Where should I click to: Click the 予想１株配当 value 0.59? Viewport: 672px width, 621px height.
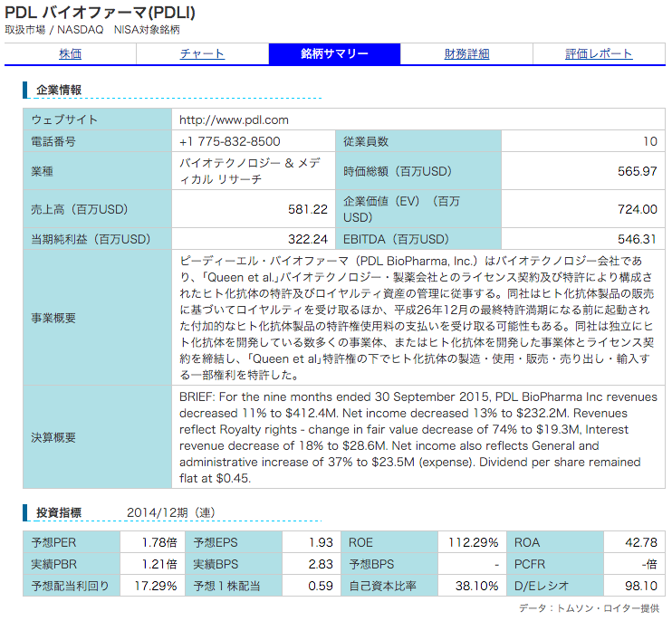click(x=321, y=586)
